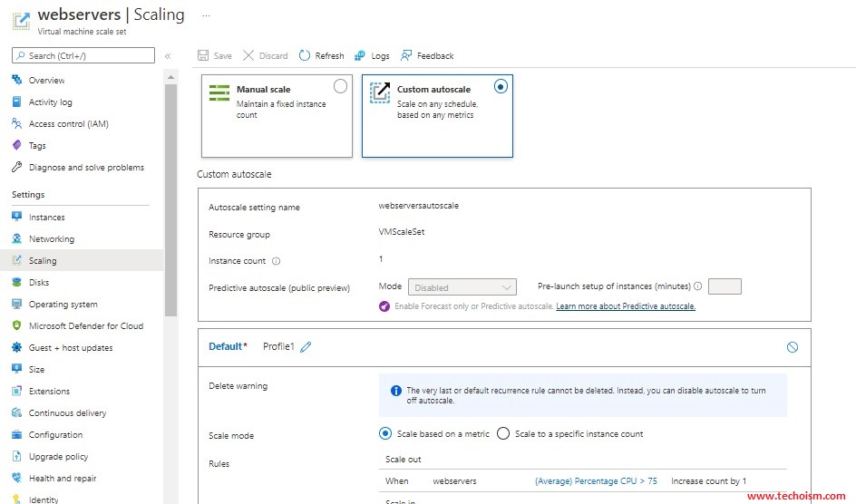Click the Upgrade policy icon

coord(17,456)
